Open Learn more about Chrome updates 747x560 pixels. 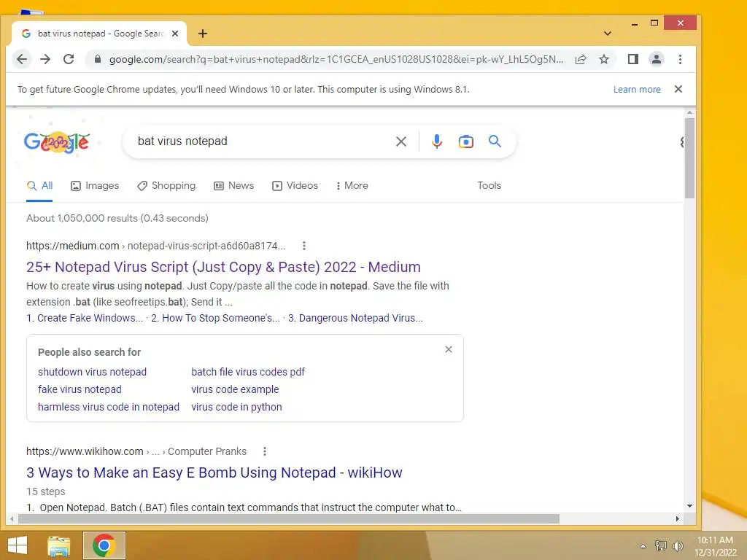pyautogui.click(x=637, y=90)
